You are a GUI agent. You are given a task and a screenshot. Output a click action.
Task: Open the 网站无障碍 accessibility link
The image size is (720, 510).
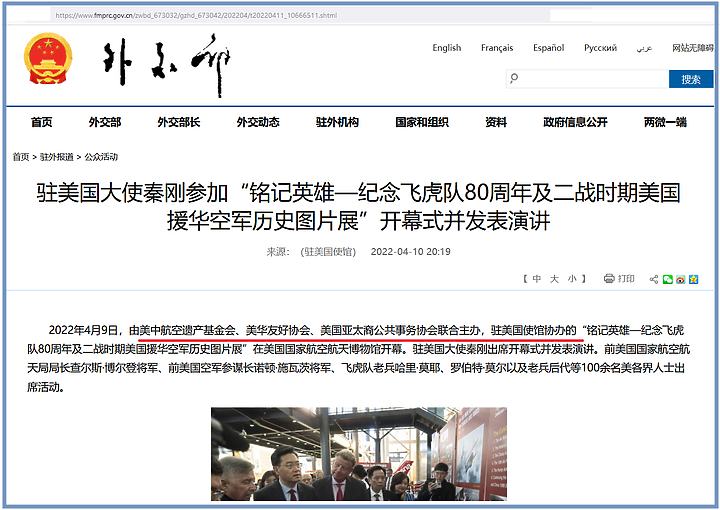pos(693,48)
